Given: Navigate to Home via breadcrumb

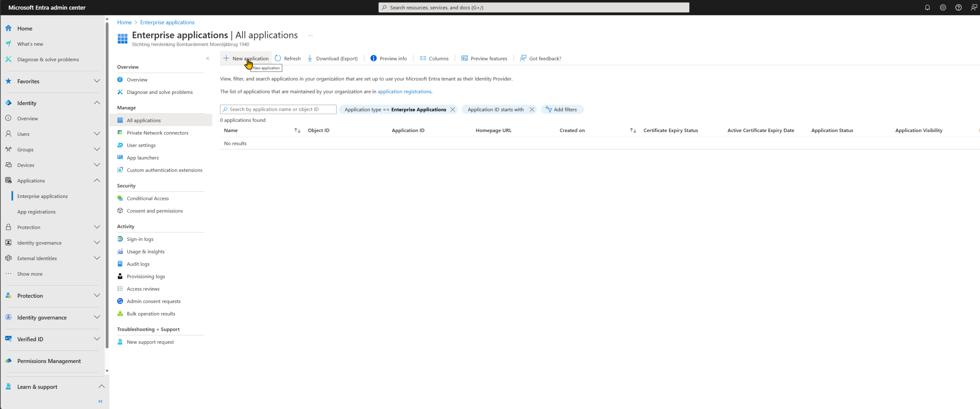Looking at the screenshot, I should tap(124, 22).
